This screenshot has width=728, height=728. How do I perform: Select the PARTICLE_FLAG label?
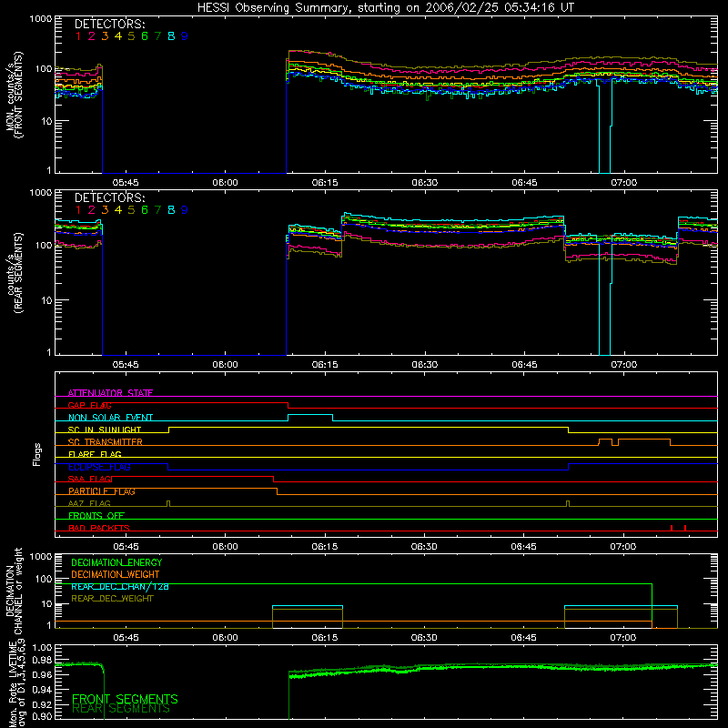point(102,491)
